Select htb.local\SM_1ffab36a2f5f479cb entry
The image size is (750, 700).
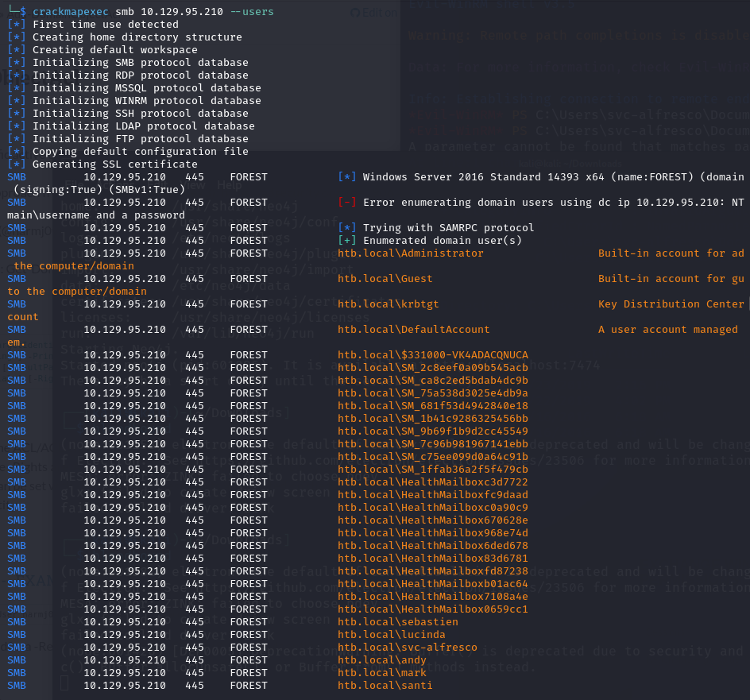(x=432, y=470)
